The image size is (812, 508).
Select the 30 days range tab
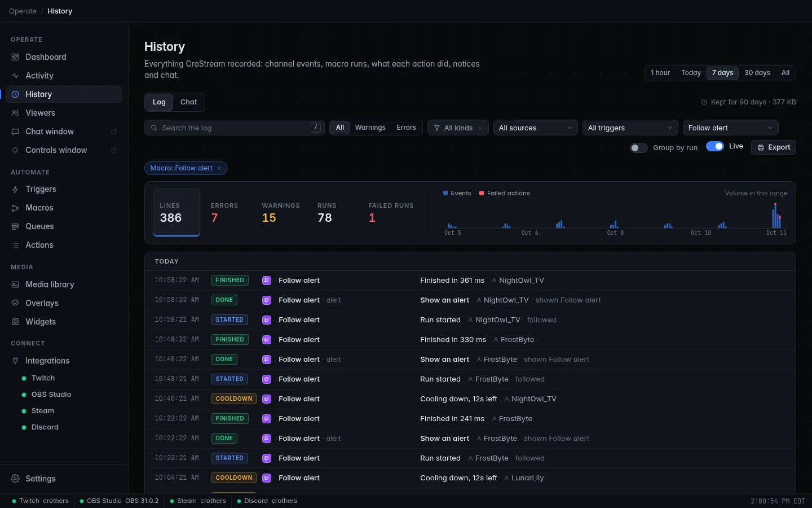point(757,73)
